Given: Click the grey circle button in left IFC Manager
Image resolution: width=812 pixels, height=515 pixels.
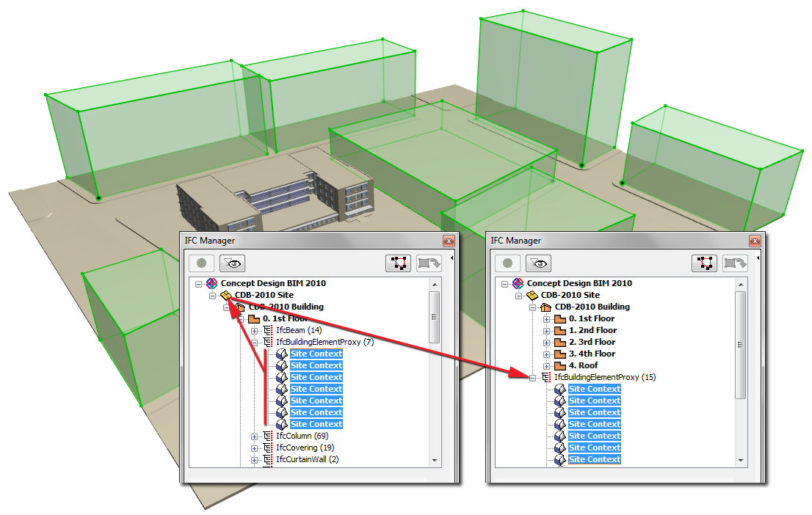Looking at the screenshot, I should pos(201,263).
